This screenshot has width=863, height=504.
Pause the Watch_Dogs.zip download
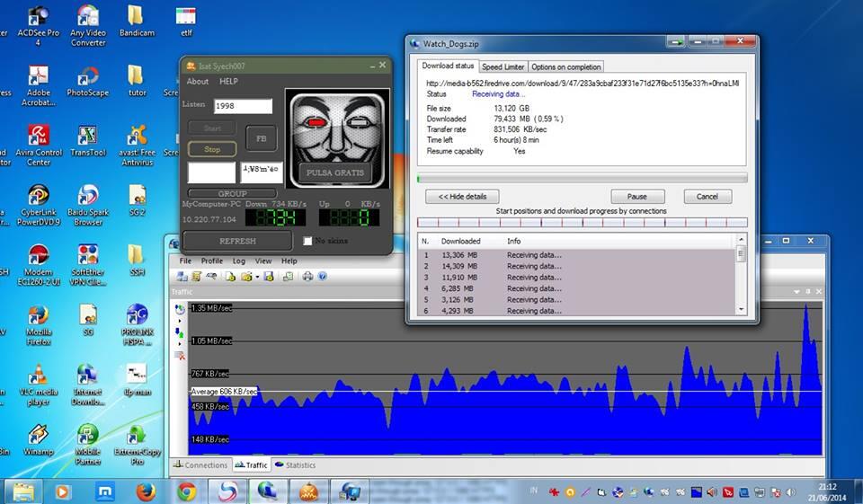click(x=637, y=197)
